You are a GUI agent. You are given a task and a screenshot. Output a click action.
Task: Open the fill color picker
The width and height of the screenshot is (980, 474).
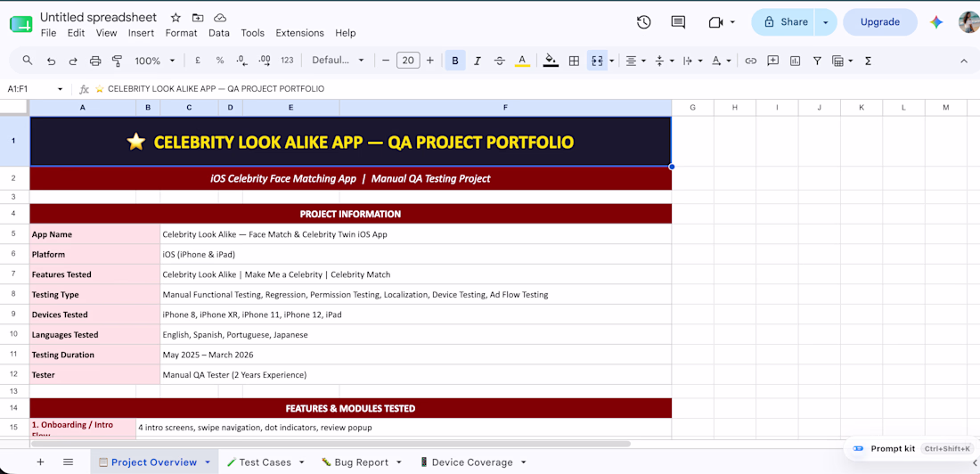pyautogui.click(x=551, y=61)
